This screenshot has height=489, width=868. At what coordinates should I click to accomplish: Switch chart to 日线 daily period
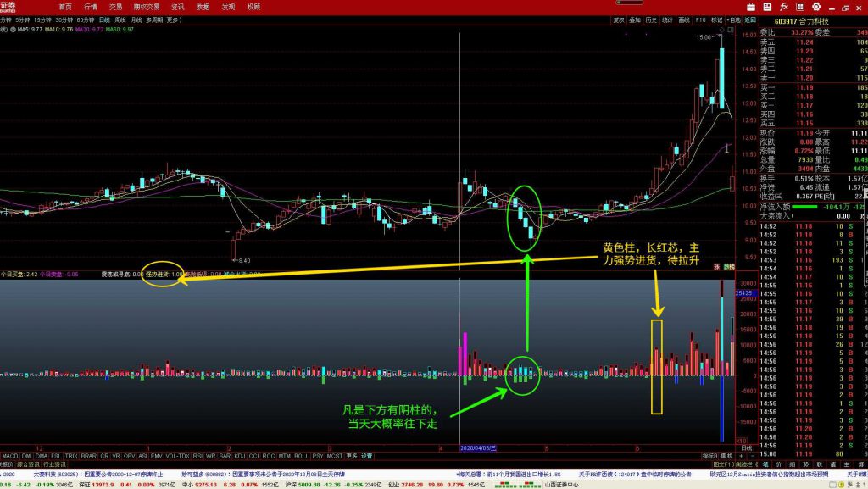pos(104,19)
